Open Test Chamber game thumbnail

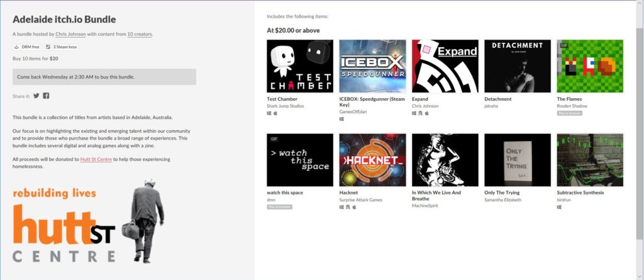[x=300, y=66]
